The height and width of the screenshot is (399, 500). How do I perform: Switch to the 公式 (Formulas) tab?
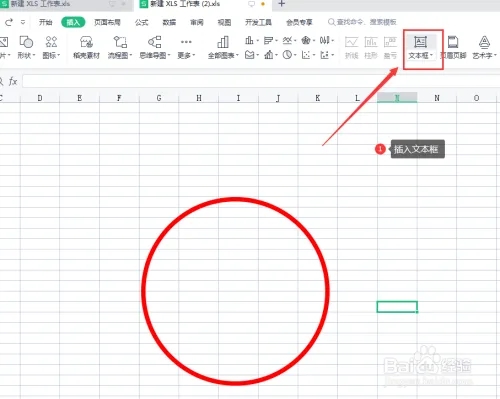(x=141, y=22)
